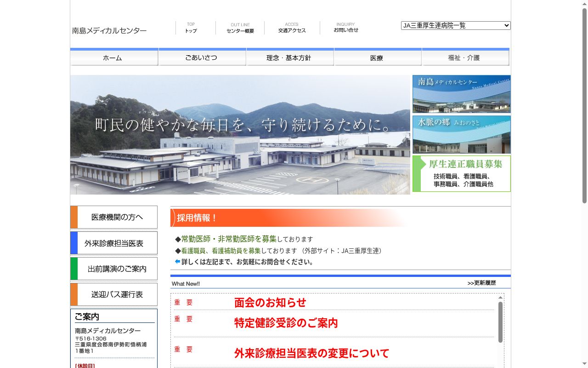The height and width of the screenshot is (368, 588).
Task: Open the JA三重厚生連病院一覧 dropdown
Action: [456, 26]
